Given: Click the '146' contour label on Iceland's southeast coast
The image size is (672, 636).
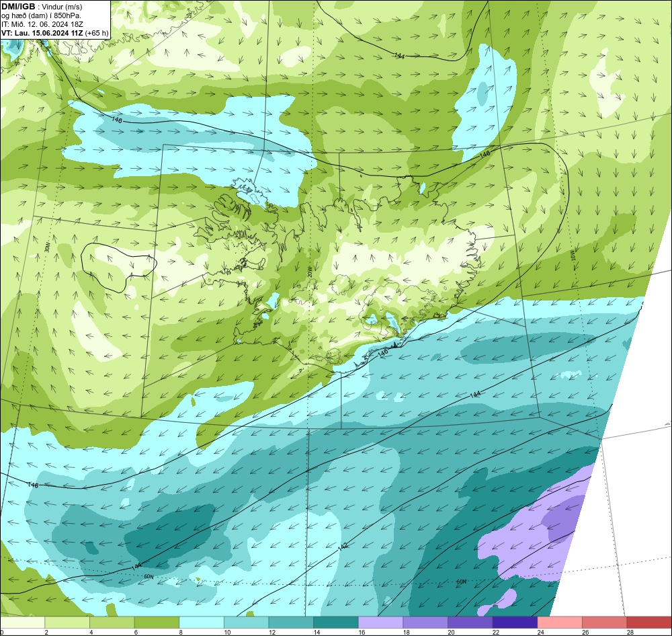Looking at the screenshot, I should pos(383,352).
